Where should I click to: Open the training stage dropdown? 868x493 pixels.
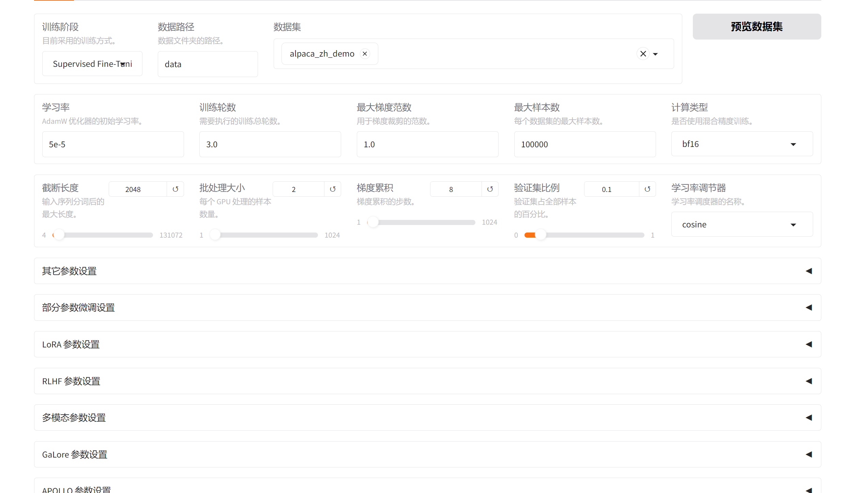coord(92,64)
